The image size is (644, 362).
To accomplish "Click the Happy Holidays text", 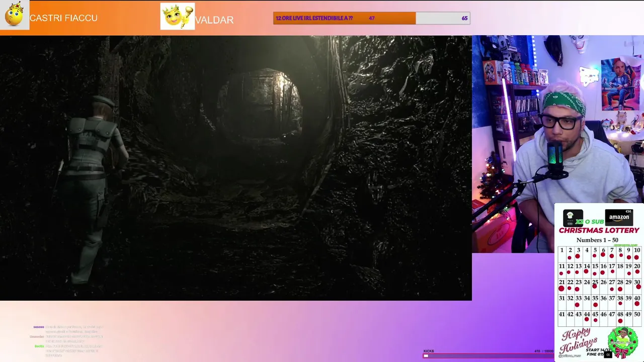I will click(x=579, y=340).
